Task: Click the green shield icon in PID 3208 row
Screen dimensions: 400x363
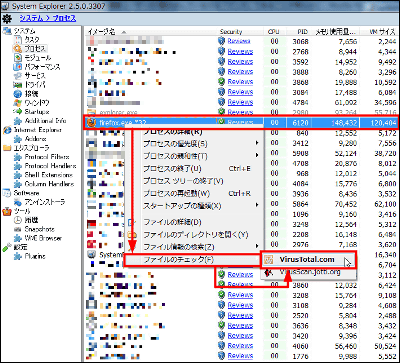Action: pyautogui.click(x=221, y=295)
